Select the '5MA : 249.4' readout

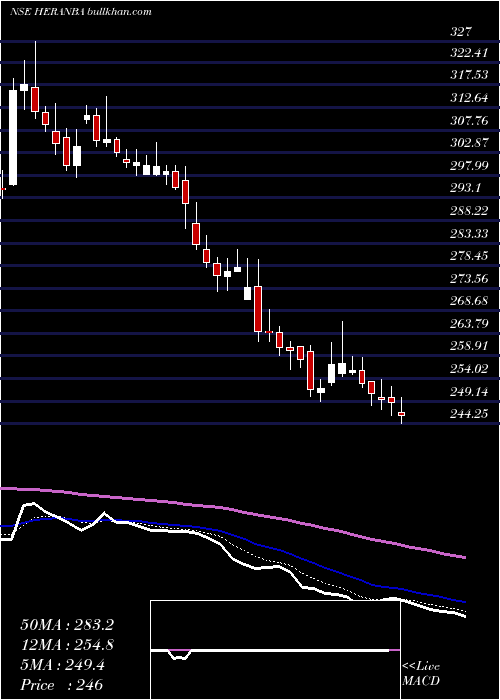click(63, 665)
